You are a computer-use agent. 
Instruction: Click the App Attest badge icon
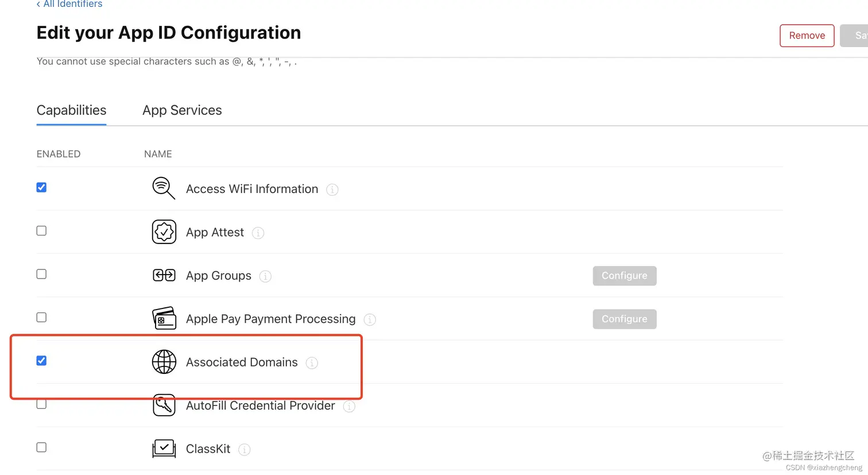164,232
